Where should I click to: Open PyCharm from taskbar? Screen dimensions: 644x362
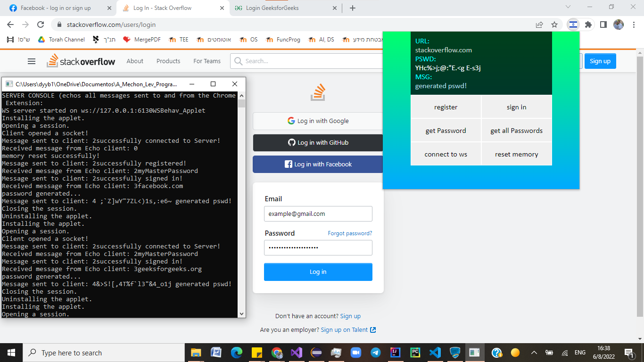tap(415, 353)
